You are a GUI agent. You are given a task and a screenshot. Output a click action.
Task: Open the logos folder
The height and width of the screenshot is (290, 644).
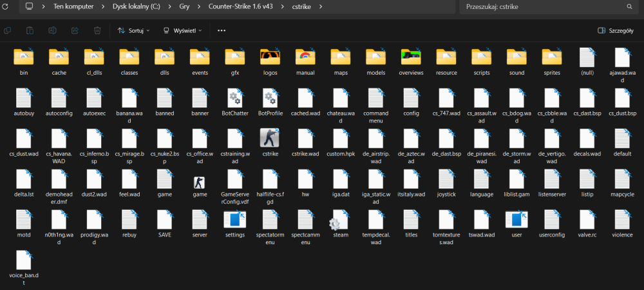click(x=270, y=57)
